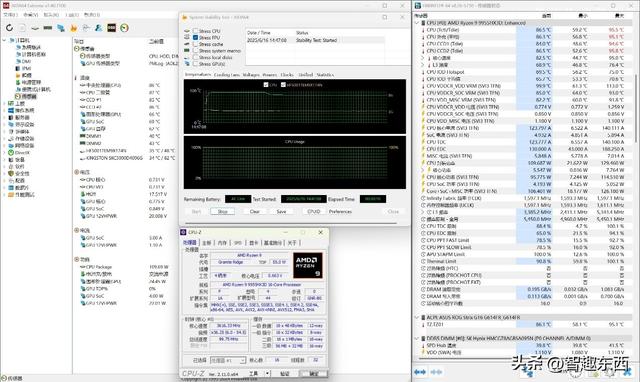Click the 'Stability Test: Started' log row
Image resolution: width=640 pixels, height=382 pixels.
(315, 40)
